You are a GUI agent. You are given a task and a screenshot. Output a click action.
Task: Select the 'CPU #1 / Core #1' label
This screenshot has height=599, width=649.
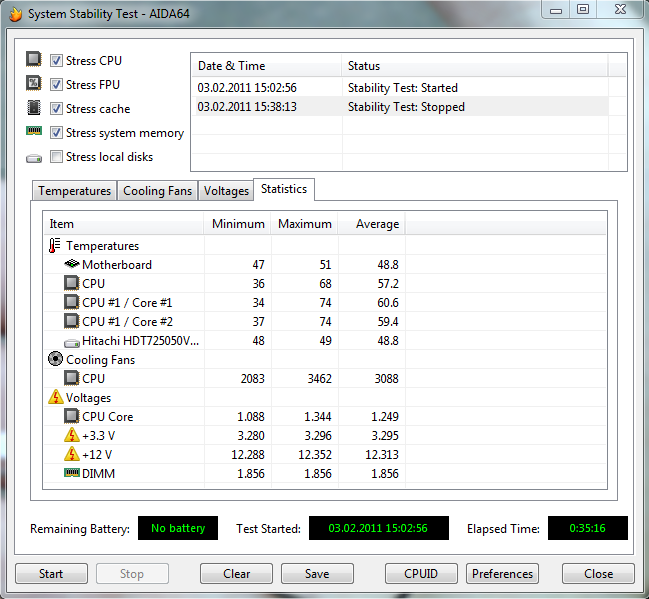127,303
